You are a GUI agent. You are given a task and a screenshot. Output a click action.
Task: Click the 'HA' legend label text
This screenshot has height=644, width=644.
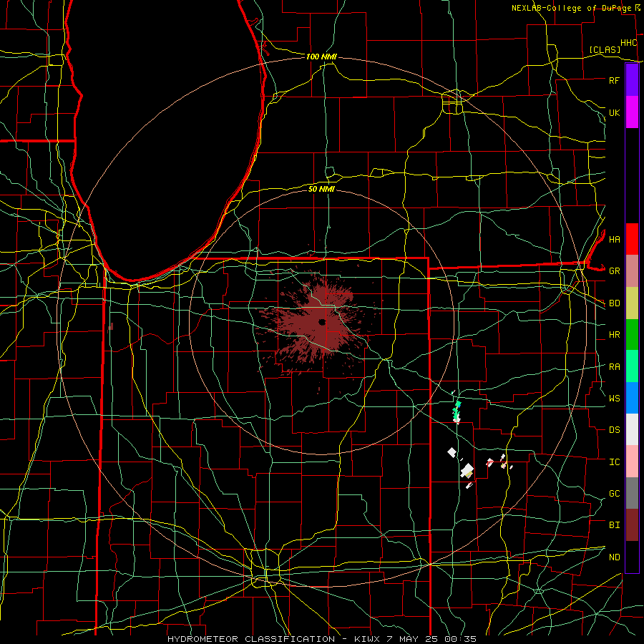click(x=614, y=240)
